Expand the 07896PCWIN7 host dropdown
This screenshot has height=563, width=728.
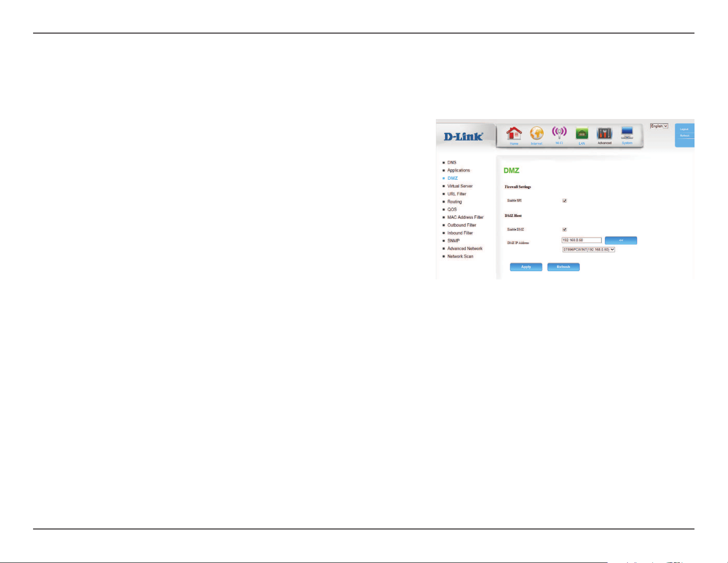click(x=589, y=250)
